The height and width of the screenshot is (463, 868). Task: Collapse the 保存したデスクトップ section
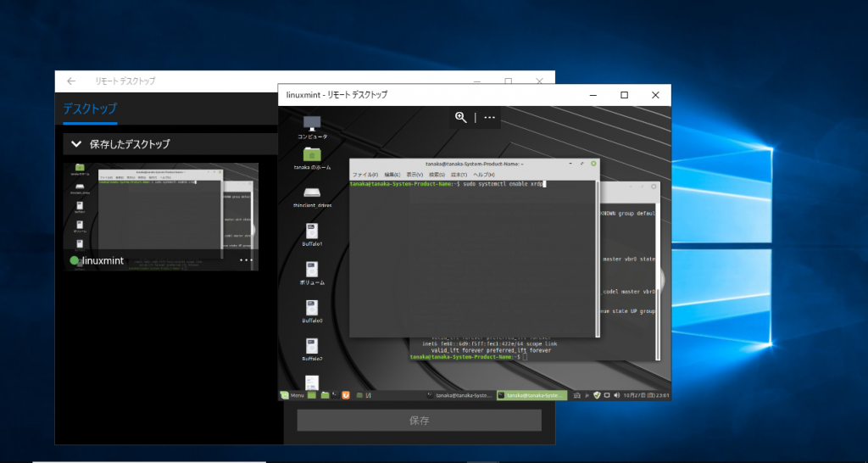point(76,144)
